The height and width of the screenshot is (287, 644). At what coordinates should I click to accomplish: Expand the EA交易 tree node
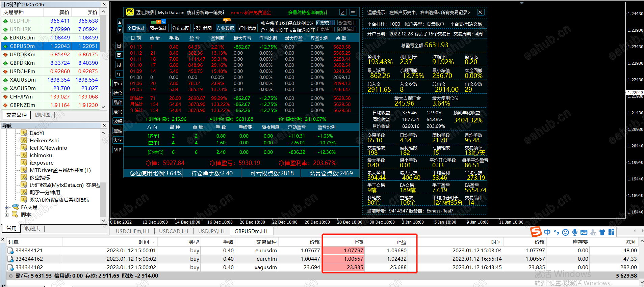[6, 207]
